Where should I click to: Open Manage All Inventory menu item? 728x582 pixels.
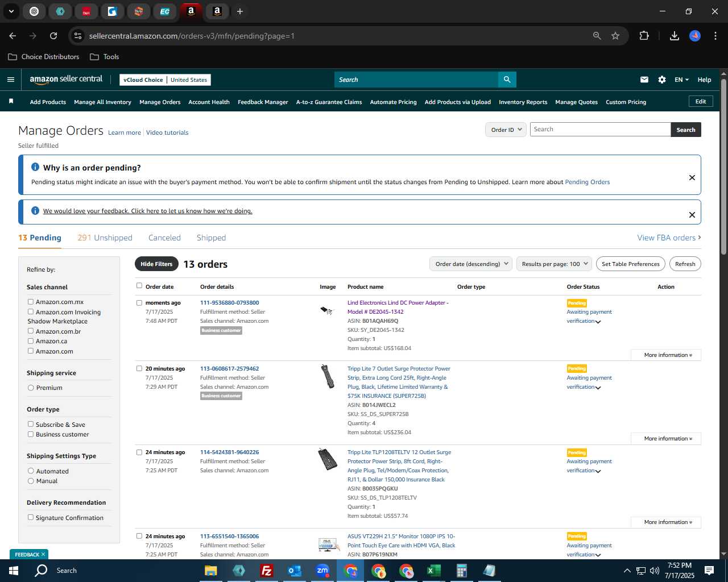pyautogui.click(x=102, y=102)
